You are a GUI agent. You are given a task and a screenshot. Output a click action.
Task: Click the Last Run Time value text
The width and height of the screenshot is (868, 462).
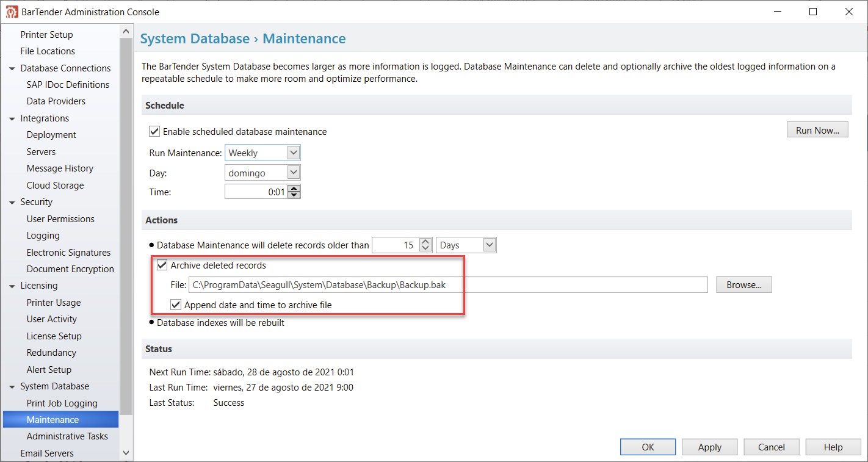[x=283, y=388]
